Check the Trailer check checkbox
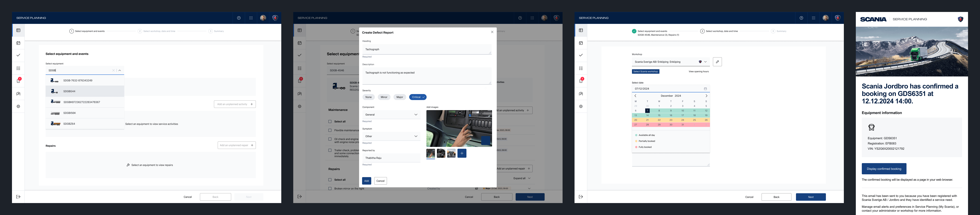Viewport: 980px width, 215px height. [330, 150]
